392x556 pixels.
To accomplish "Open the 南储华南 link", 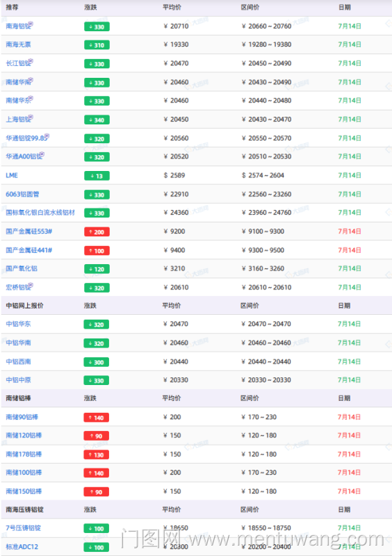I will pyautogui.click(x=18, y=82).
